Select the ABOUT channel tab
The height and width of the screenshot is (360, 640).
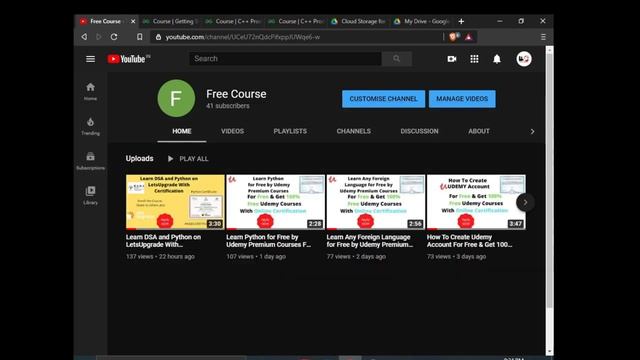pyautogui.click(x=479, y=131)
